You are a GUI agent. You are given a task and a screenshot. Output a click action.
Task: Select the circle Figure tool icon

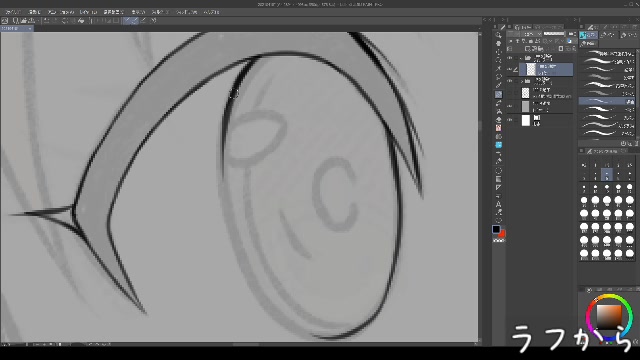498,171
